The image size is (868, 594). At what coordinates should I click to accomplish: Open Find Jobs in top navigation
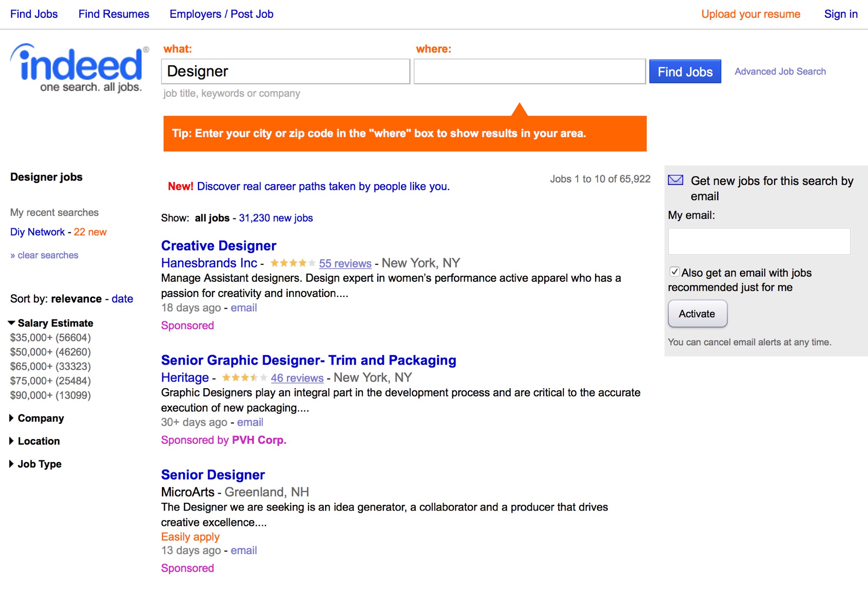34,14
